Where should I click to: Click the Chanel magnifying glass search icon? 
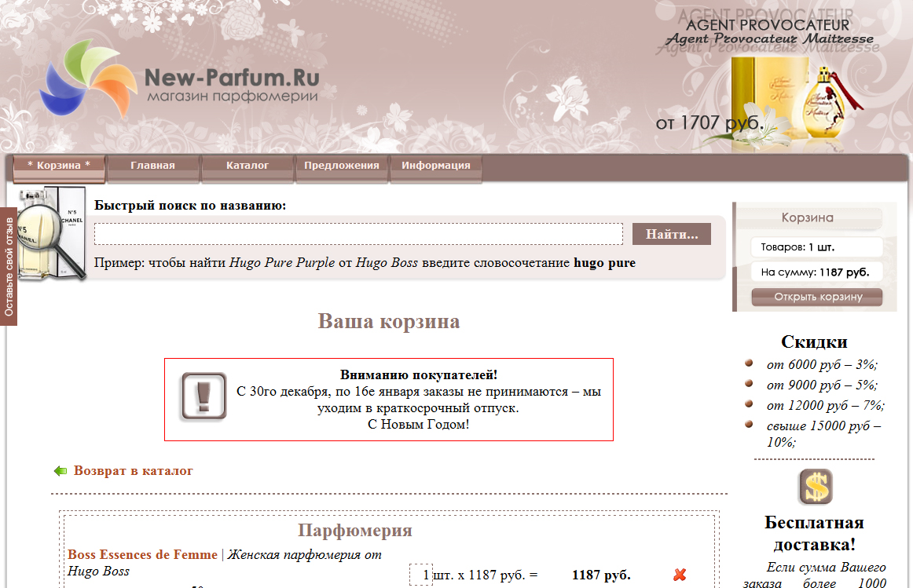click(x=51, y=234)
